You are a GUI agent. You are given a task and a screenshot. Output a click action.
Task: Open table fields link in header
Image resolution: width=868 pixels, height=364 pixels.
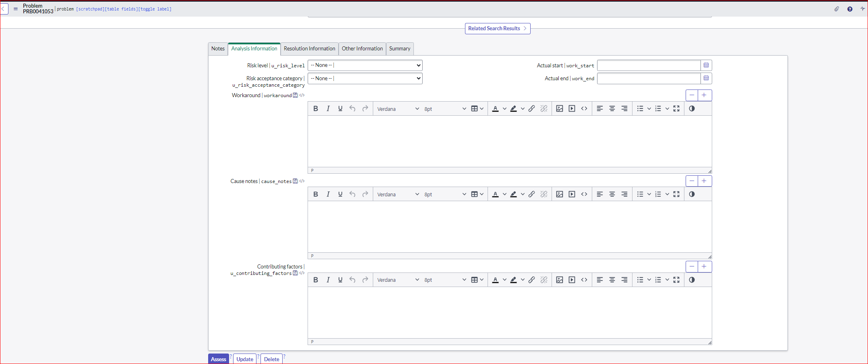click(121, 9)
